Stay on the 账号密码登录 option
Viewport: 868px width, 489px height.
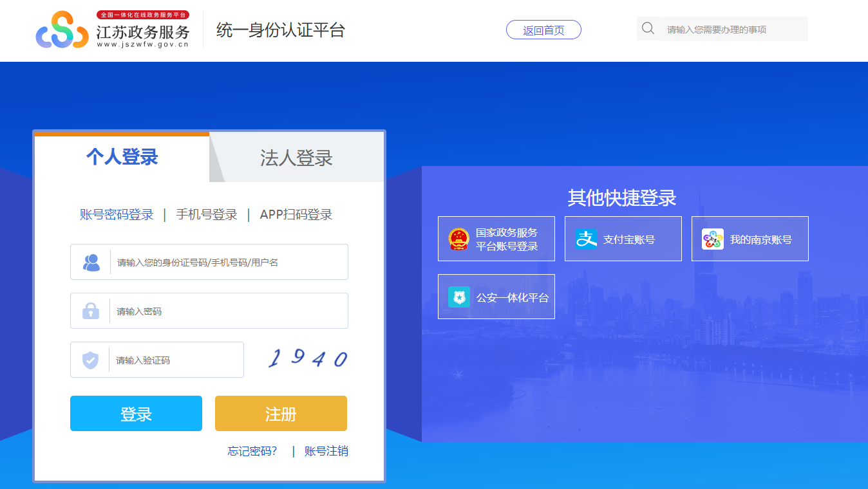[x=116, y=214]
